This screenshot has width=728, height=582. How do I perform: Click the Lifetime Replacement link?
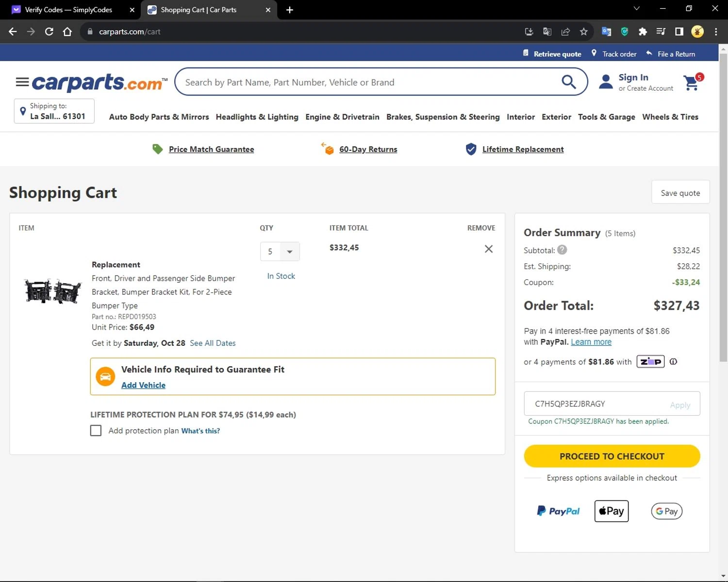coord(523,149)
